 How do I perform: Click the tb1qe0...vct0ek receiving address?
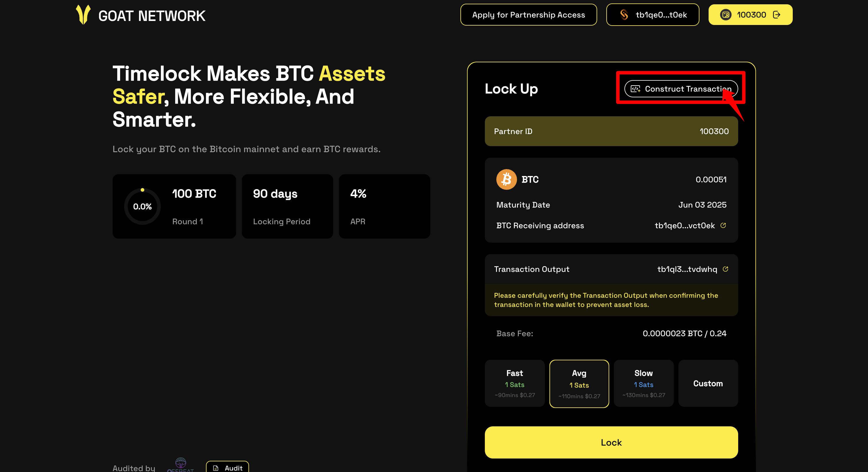point(684,226)
